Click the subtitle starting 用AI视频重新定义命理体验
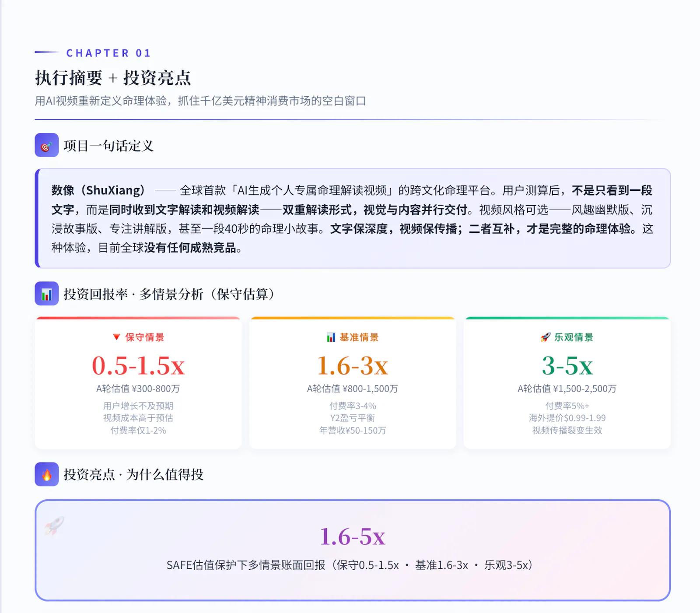Viewport: 700px width, 613px height. click(200, 101)
